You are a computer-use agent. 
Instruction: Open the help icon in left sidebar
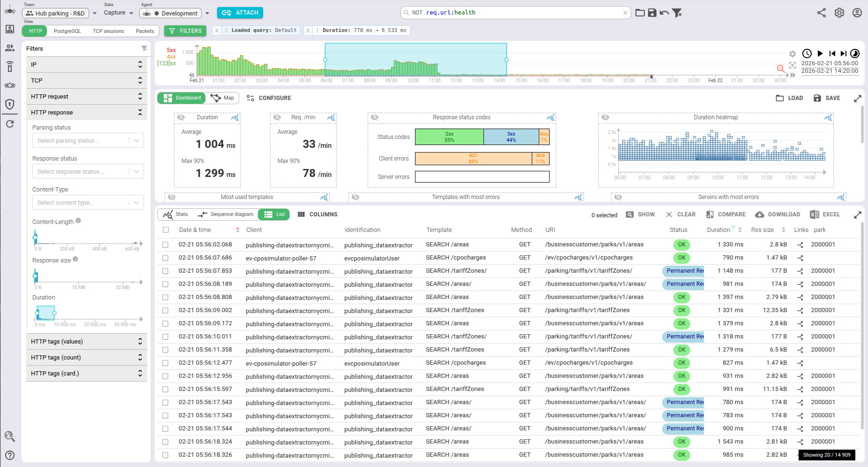[10, 455]
